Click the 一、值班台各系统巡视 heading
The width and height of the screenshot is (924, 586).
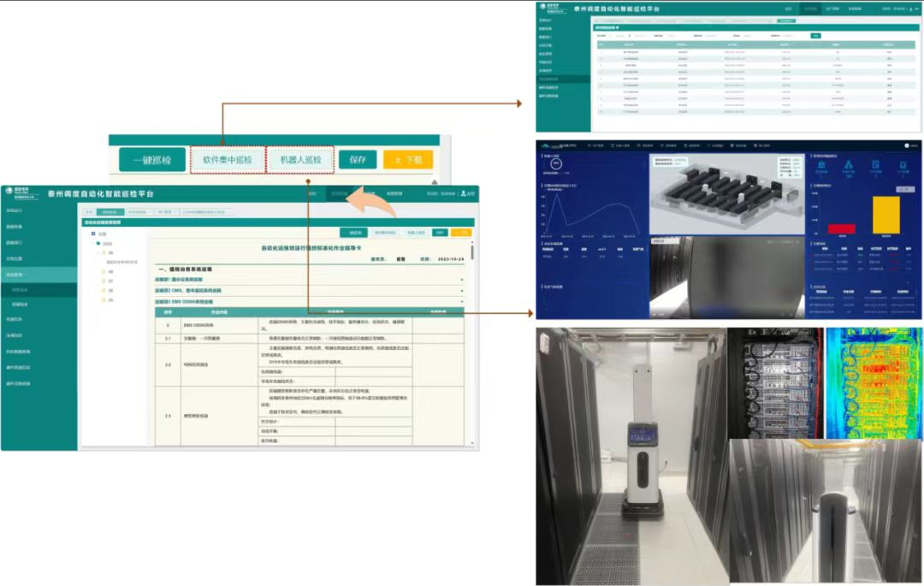pos(184,269)
